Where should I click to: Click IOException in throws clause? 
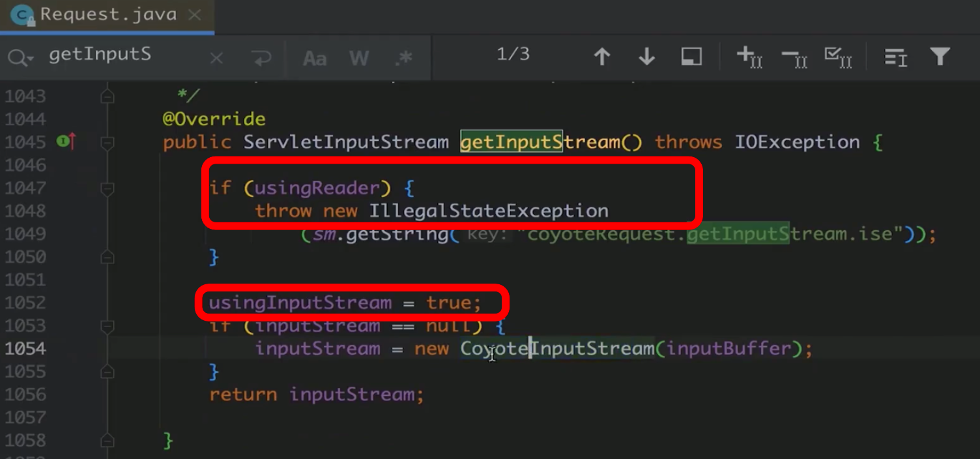[797, 142]
